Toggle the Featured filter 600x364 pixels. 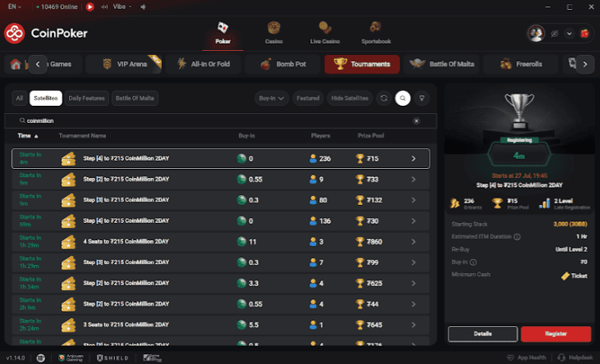308,98
